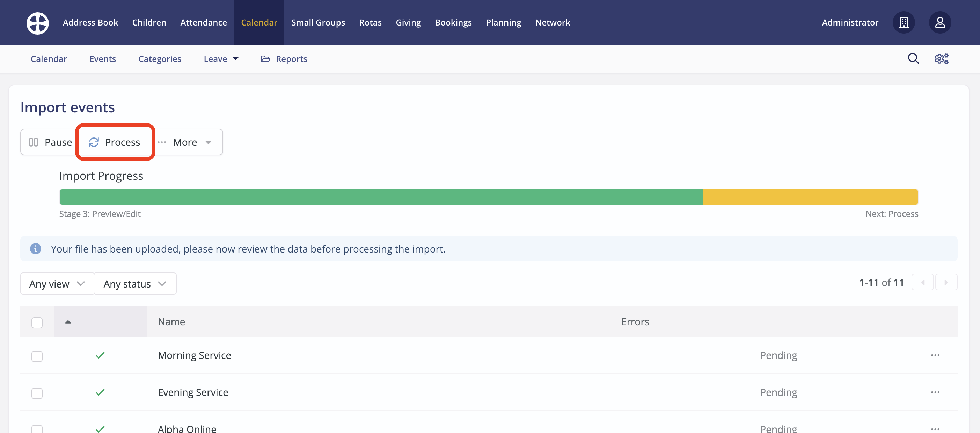Check the Morning Service row checkbox

pos(37,356)
